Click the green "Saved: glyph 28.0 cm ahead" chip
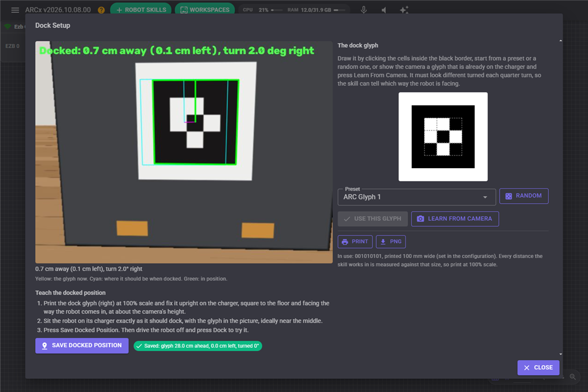Viewport: 588px width, 392px height. 198,346
